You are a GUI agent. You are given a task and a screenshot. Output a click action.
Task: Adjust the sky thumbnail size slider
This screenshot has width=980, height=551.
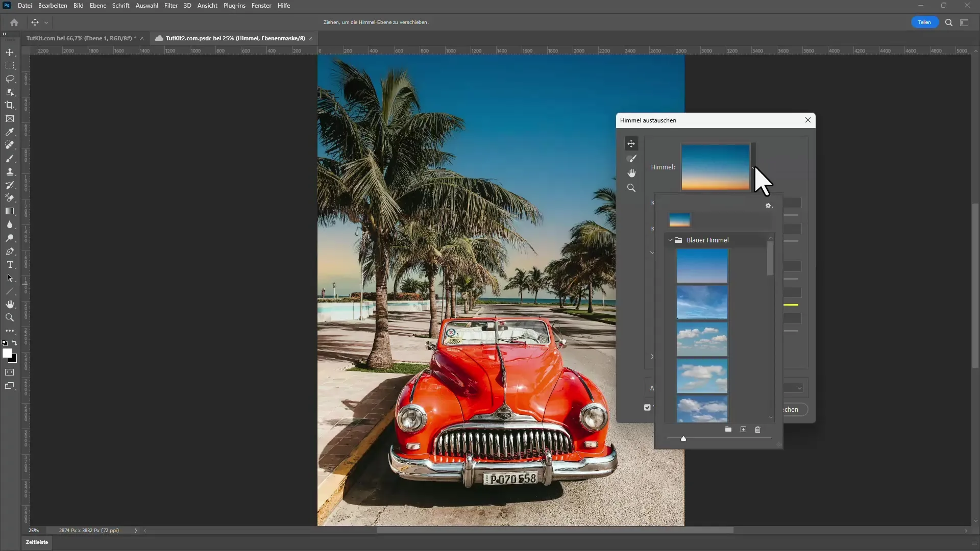683,438
